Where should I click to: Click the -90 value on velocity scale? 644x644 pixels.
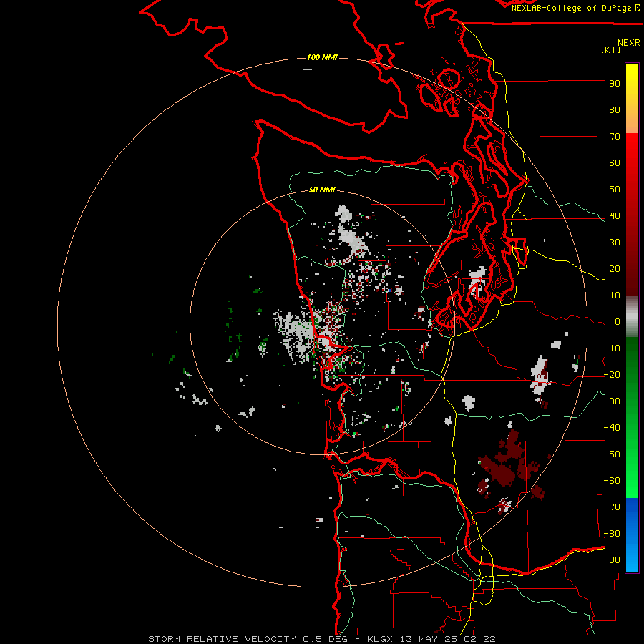pos(612,560)
